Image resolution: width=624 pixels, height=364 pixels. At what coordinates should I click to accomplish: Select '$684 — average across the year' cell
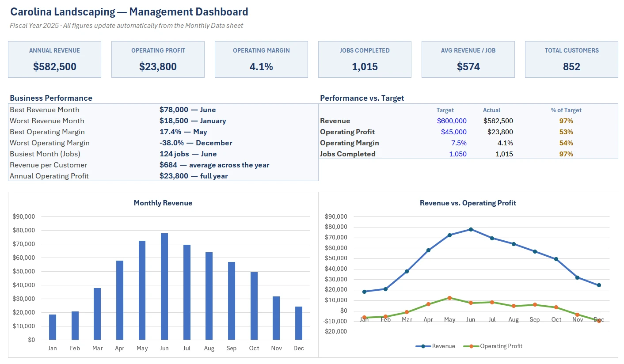coord(214,165)
